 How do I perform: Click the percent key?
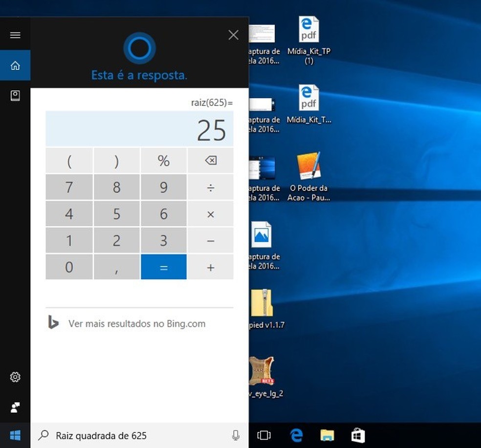(x=163, y=160)
